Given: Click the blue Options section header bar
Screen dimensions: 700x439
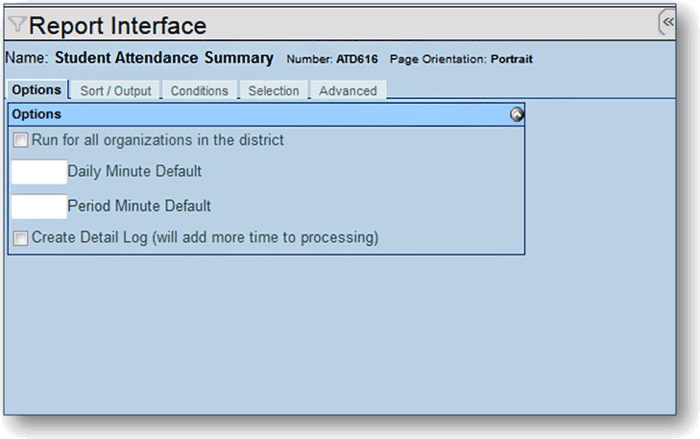Looking at the screenshot, I should click(x=260, y=115).
